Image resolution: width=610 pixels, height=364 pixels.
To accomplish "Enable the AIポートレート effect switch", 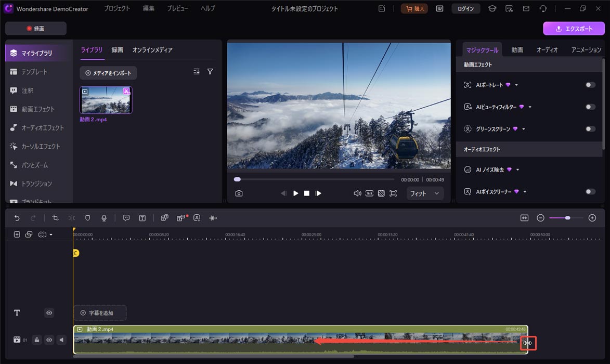I will pos(590,84).
